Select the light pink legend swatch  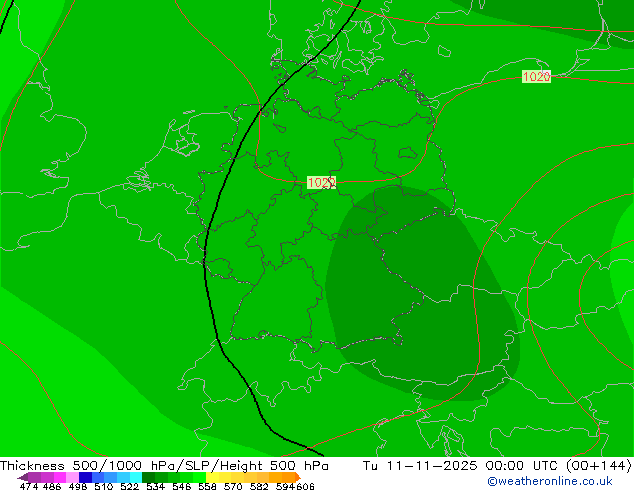click(x=72, y=477)
